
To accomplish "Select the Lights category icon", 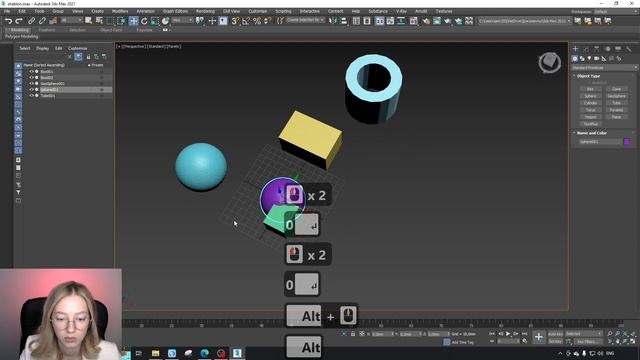I will (x=589, y=59).
